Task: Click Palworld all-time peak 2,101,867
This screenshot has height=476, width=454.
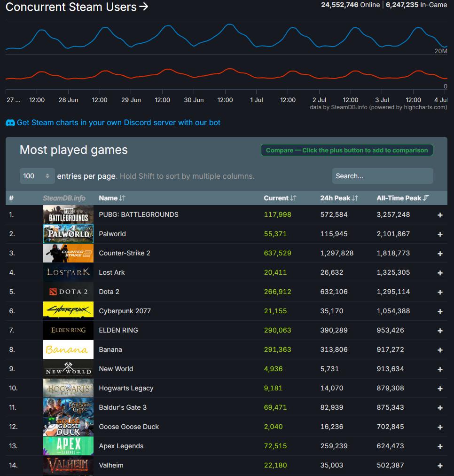Action: [393, 234]
